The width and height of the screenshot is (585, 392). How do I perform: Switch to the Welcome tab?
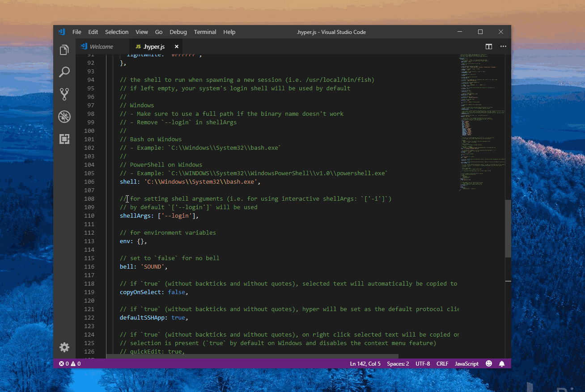pos(102,46)
